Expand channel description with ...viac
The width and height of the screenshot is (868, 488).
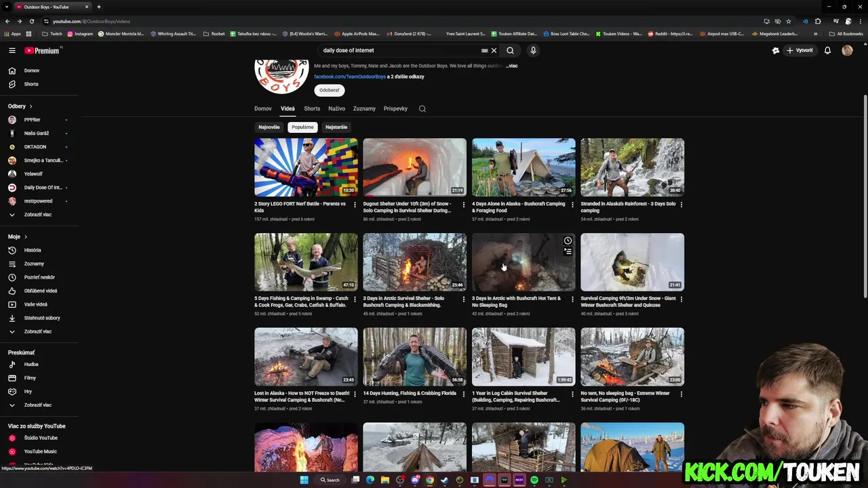[512, 66]
